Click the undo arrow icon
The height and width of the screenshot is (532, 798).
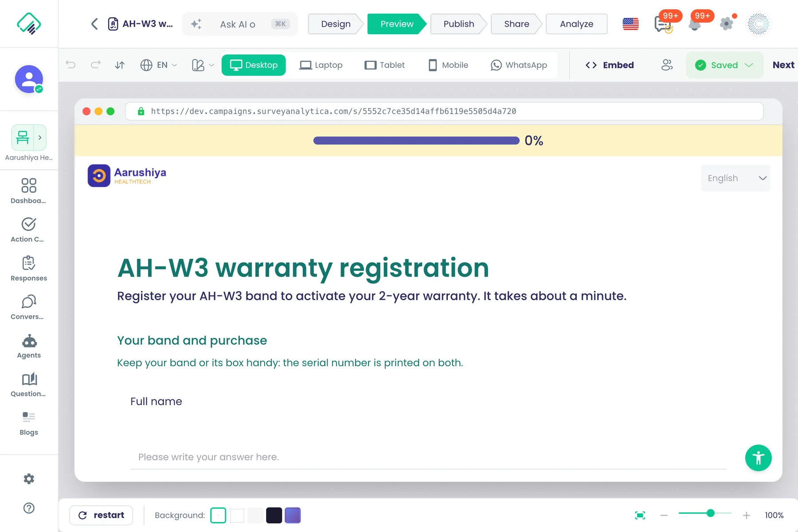pos(70,65)
